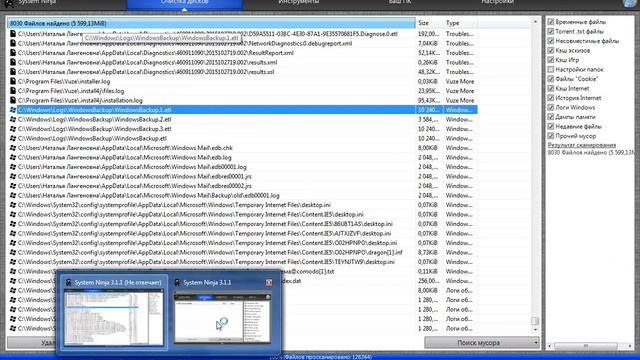Click the Результат сканирования link
The image size is (640, 360).
(x=582, y=145)
